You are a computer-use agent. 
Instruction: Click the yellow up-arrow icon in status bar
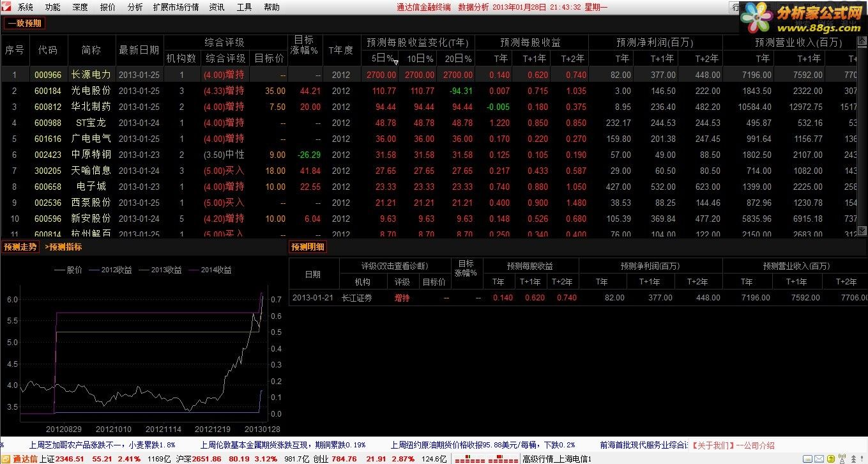coord(832,459)
